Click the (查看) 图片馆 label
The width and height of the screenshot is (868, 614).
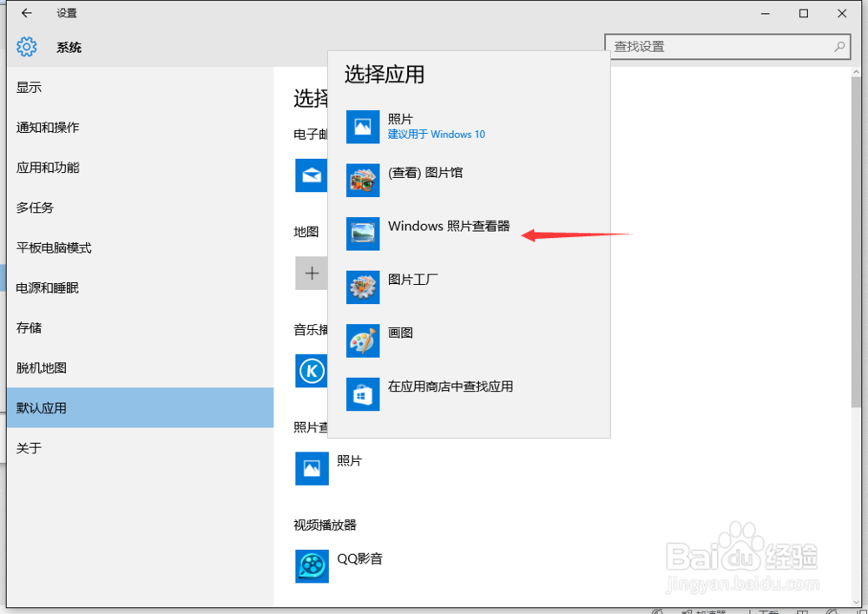[425, 173]
